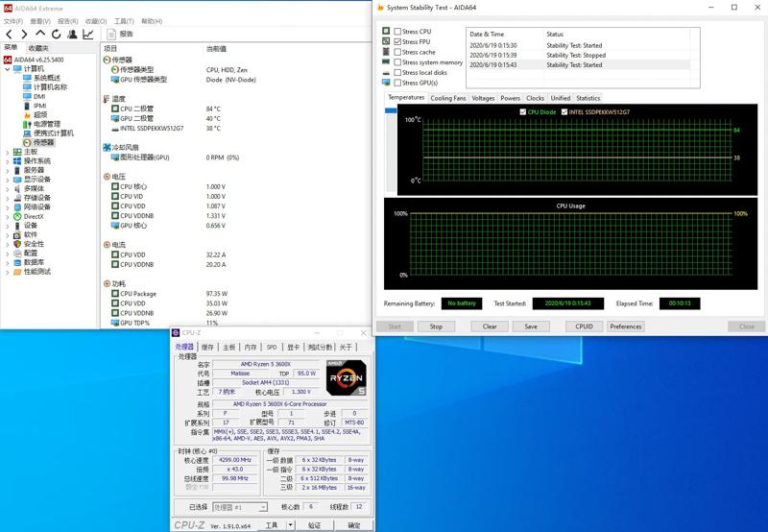Switch to the 主板 tab in CPU-Z
The height and width of the screenshot is (532, 768).
click(229, 348)
